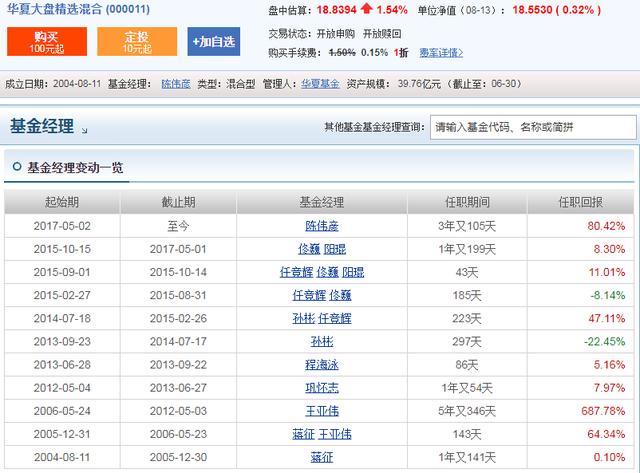Open 任竞辉 link in the 2014-07-18 row

coord(335,318)
